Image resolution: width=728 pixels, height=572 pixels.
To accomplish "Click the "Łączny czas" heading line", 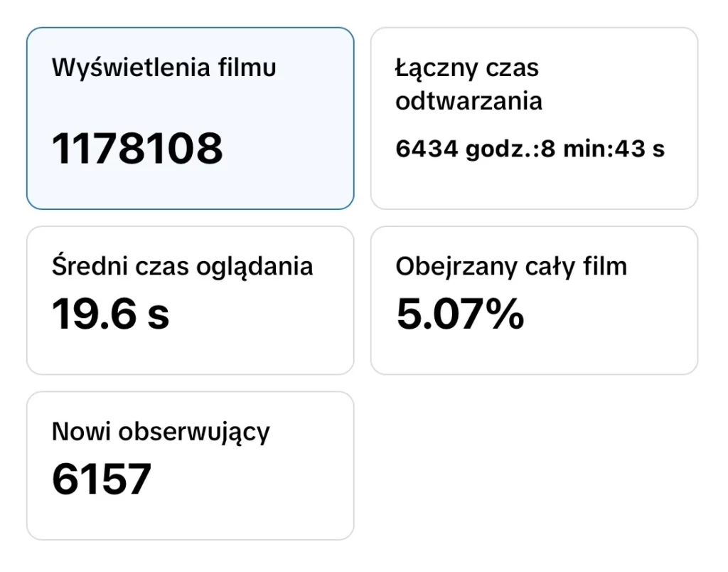I will point(467,68).
